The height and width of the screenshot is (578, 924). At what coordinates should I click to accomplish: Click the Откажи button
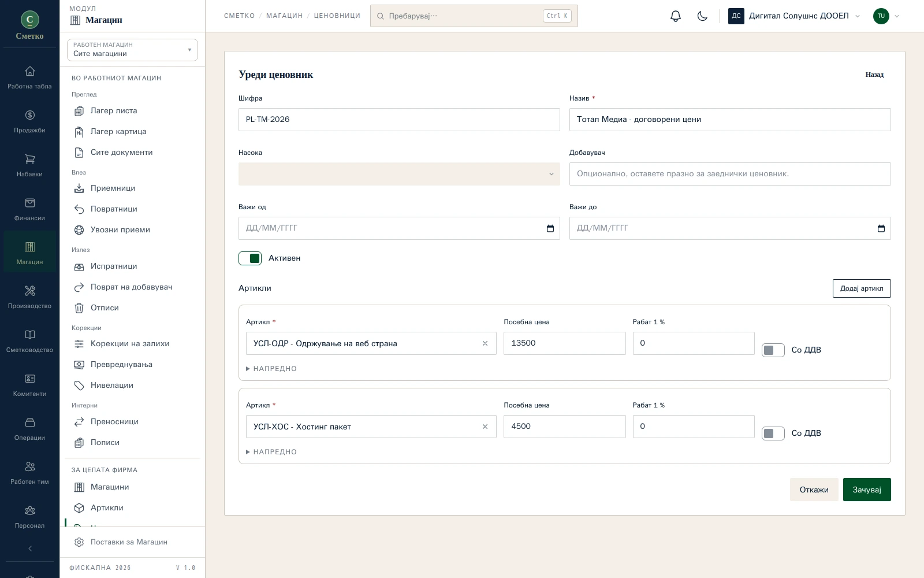(814, 490)
